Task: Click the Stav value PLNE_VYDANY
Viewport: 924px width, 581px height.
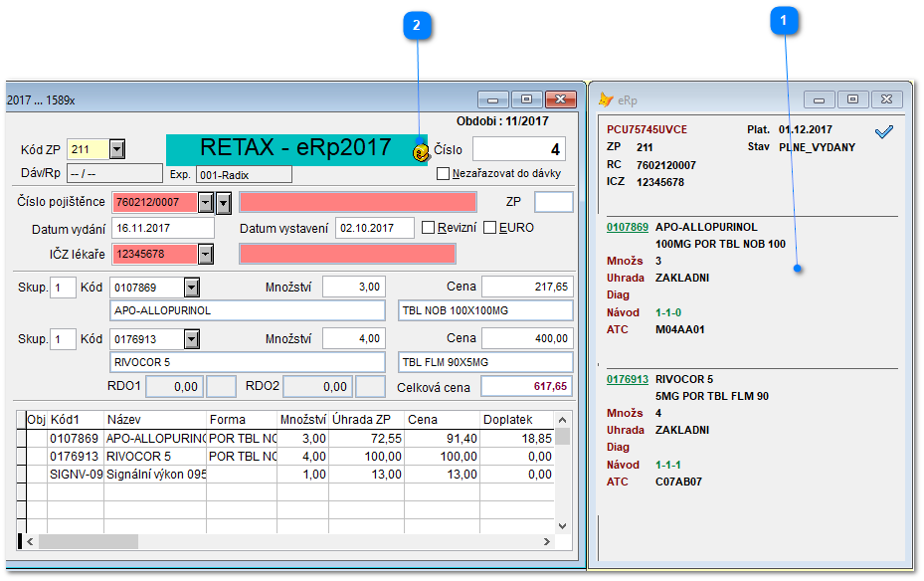Action: pos(817,147)
